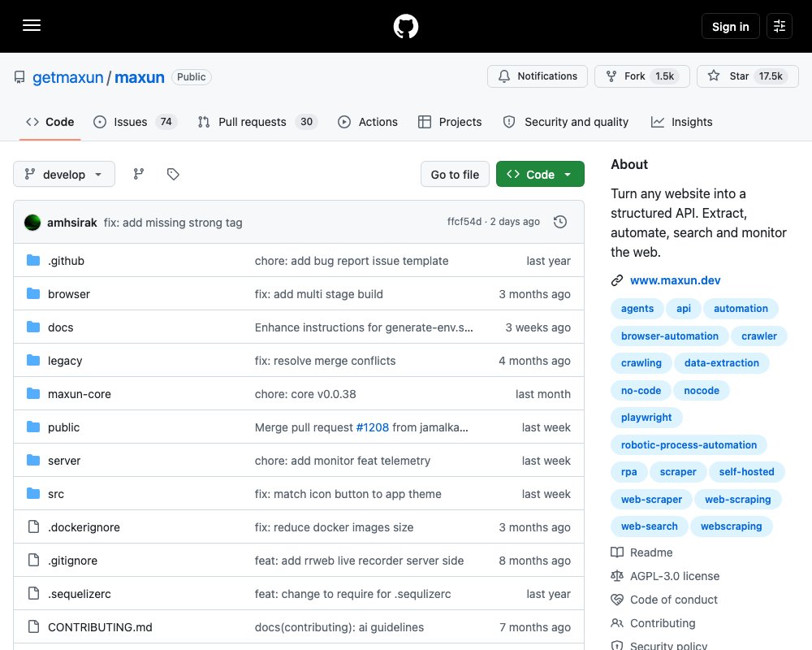Open the public folder
The height and width of the screenshot is (650, 812).
click(x=63, y=427)
